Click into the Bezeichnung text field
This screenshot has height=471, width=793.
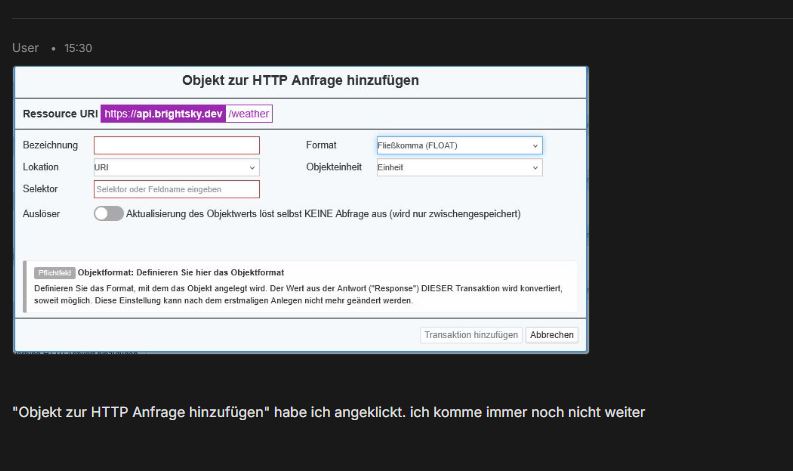[x=176, y=145]
